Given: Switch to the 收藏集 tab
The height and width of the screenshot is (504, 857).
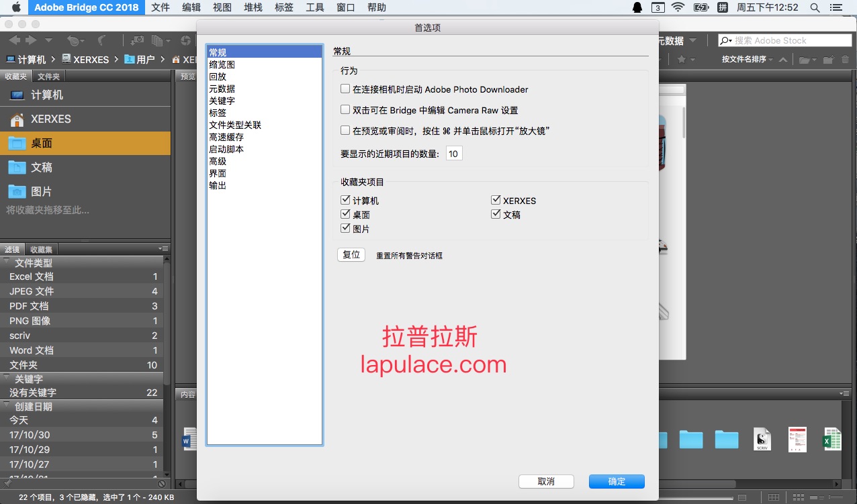Looking at the screenshot, I should 41,249.
